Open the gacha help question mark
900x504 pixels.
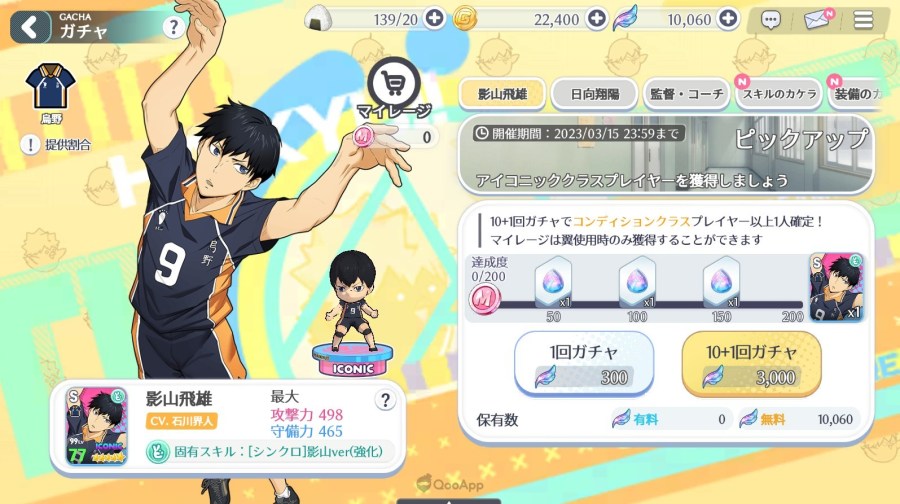[174, 27]
